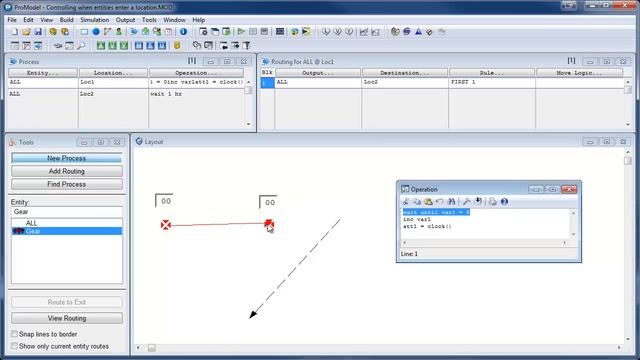640x360 pixels.
Task: Click the Entity... column header in Process
Action: [x=43, y=73]
